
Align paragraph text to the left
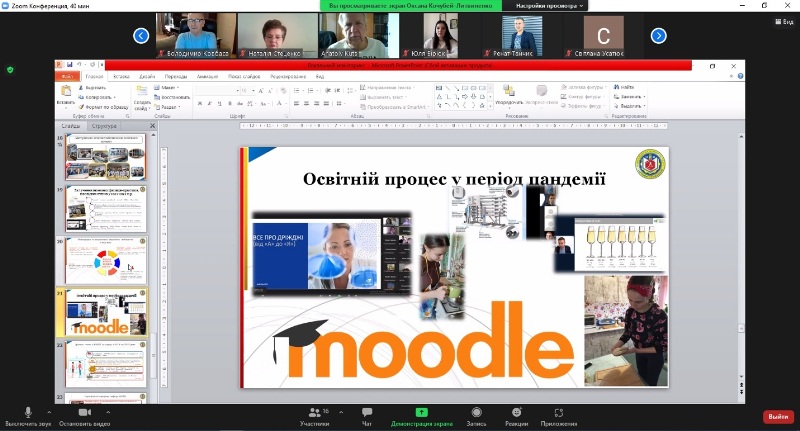[296, 104]
